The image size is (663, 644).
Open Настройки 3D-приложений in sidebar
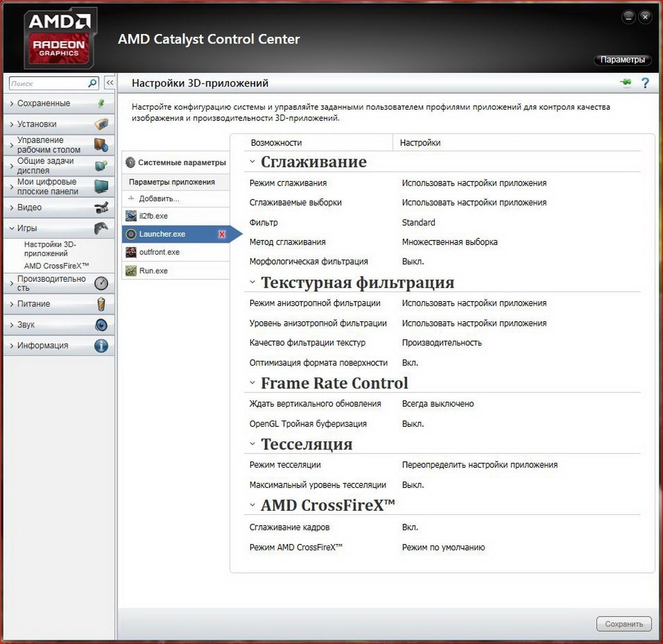[x=50, y=249]
